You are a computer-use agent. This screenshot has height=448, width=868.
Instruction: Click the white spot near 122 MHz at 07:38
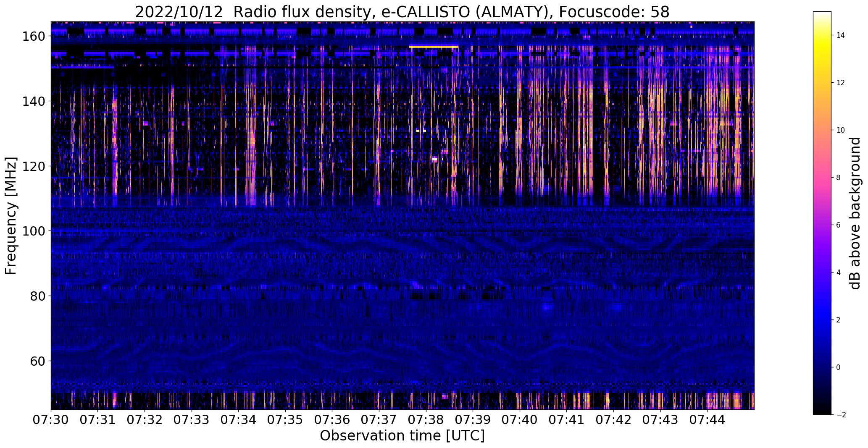(435, 160)
